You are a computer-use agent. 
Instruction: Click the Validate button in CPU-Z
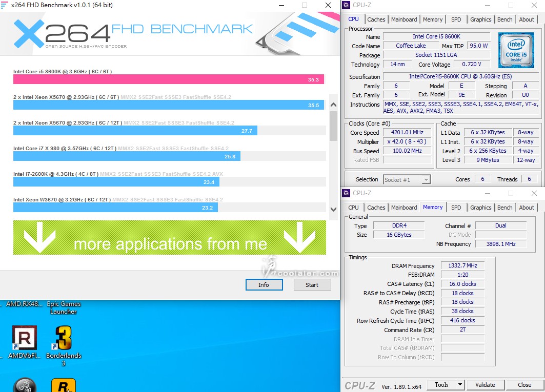[485, 385]
